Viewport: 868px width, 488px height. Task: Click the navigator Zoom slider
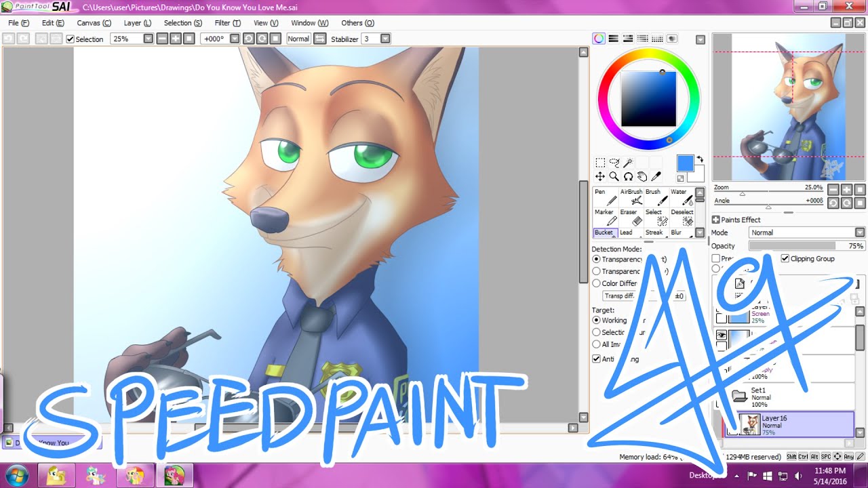tap(768, 191)
